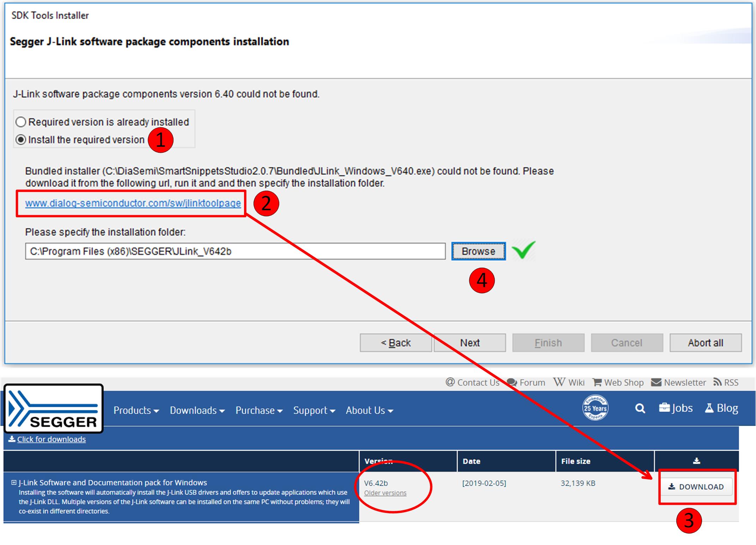Go back with the '< Back' button
Image resolution: width=756 pixels, height=545 pixels.
(396, 343)
